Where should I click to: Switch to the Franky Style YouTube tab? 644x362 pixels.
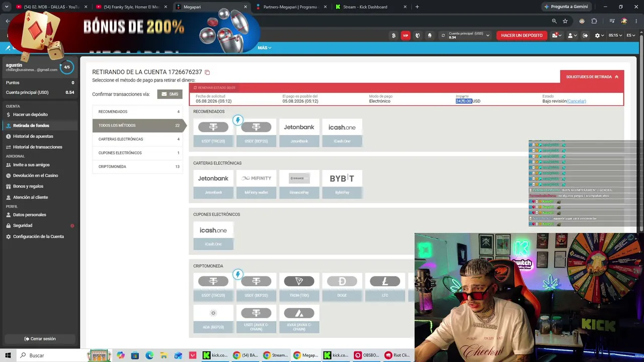click(131, 7)
